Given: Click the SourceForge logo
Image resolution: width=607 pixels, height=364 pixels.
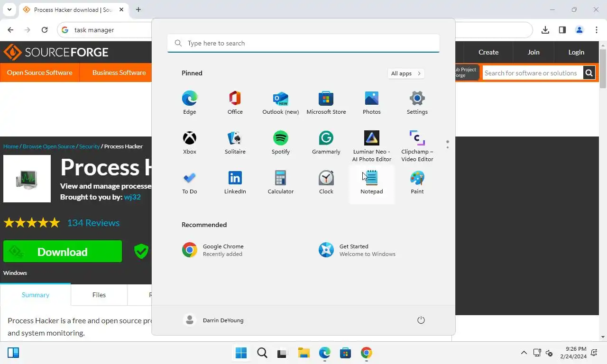Looking at the screenshot, I should pos(56,52).
